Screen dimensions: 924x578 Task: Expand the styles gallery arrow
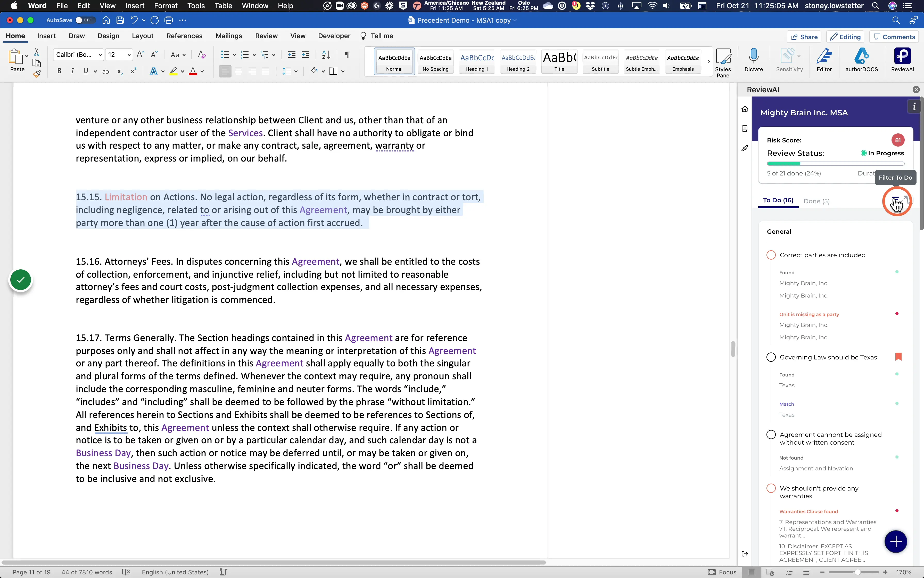pyautogui.click(x=708, y=61)
